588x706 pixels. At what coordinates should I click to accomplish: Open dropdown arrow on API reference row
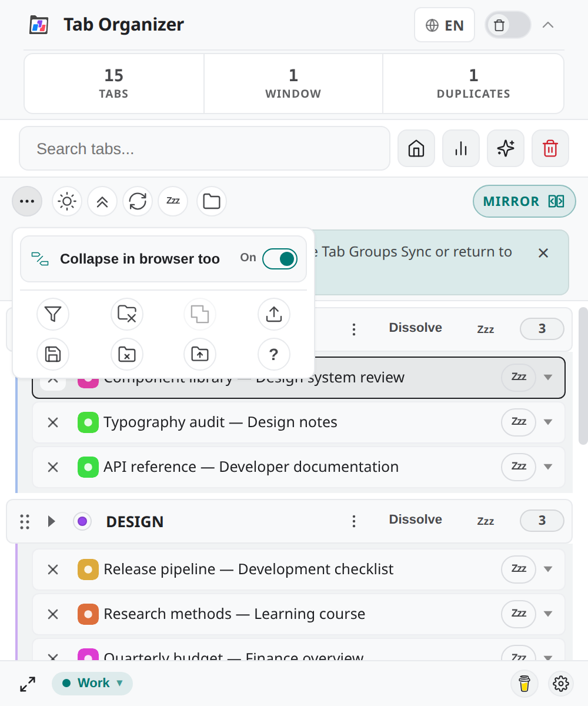[x=549, y=467]
